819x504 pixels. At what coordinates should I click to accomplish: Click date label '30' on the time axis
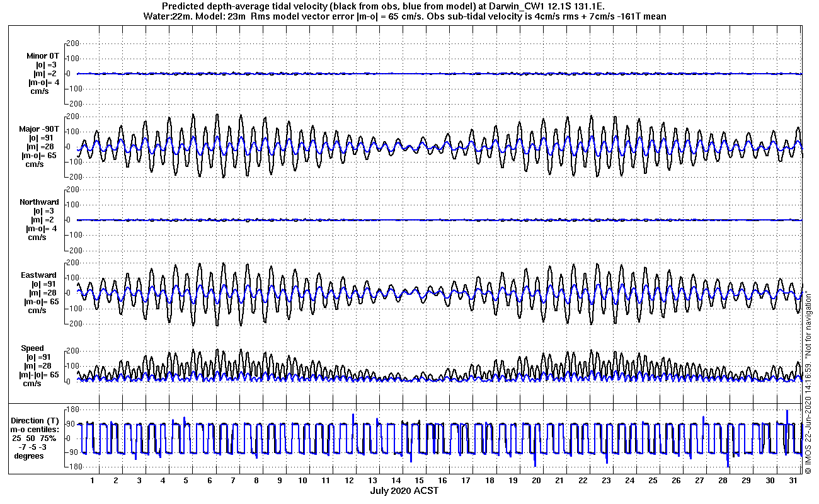tap(769, 480)
